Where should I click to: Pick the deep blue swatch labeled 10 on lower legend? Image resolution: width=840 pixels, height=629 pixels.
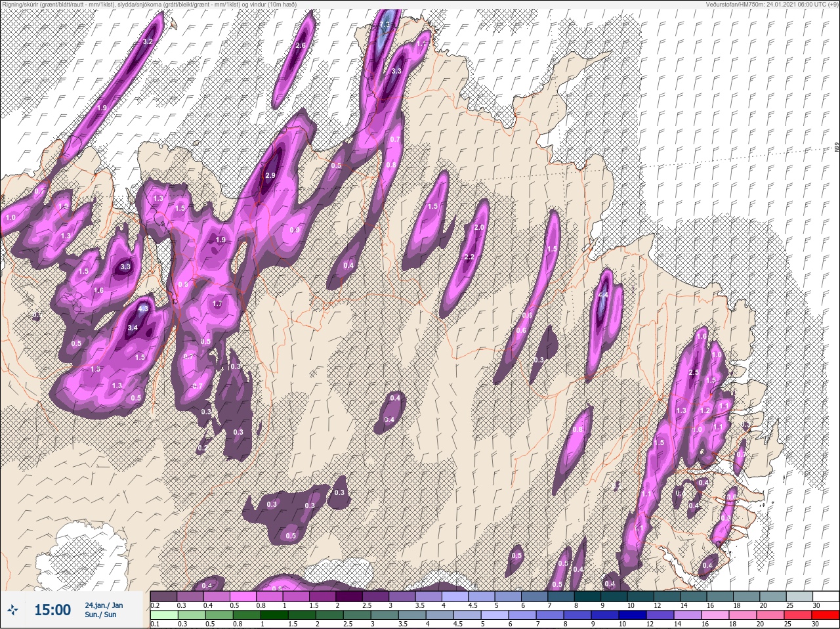coord(632,615)
